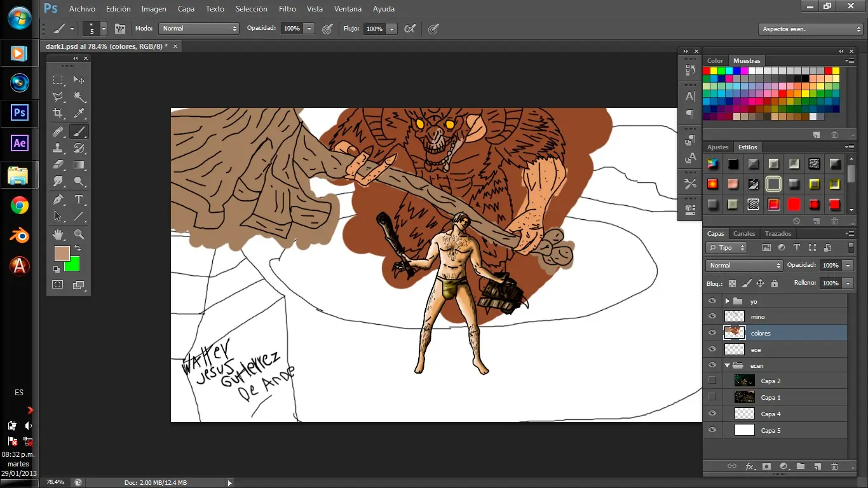Viewport: 868px width, 488px height.
Task: Switch to the Ajustes tab
Action: pos(718,147)
